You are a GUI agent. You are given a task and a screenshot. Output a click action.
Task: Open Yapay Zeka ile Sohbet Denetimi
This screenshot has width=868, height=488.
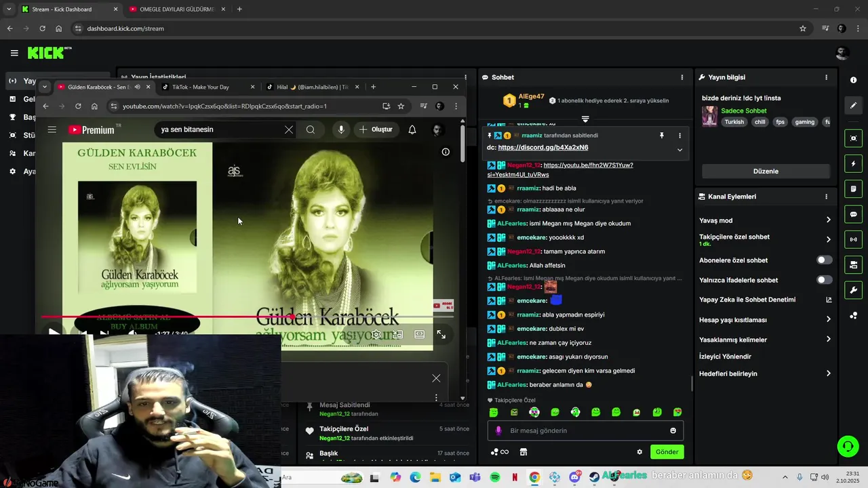765,300
